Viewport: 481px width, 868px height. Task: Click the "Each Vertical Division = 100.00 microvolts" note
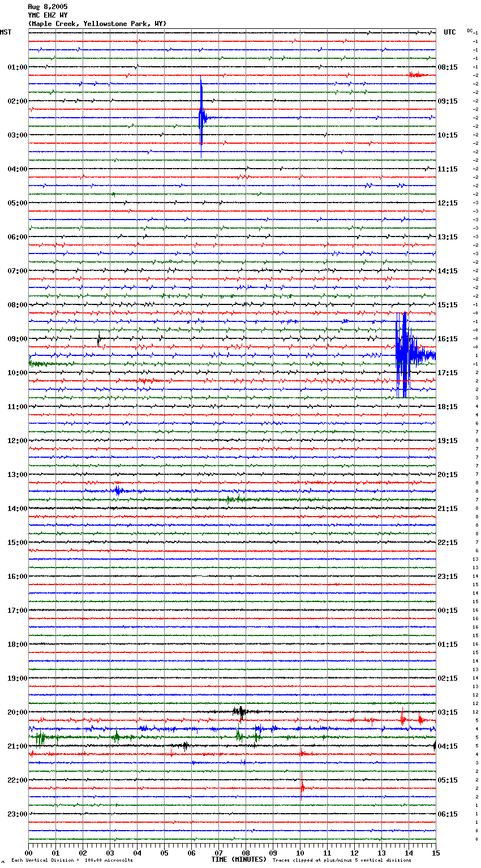[x=72, y=861]
